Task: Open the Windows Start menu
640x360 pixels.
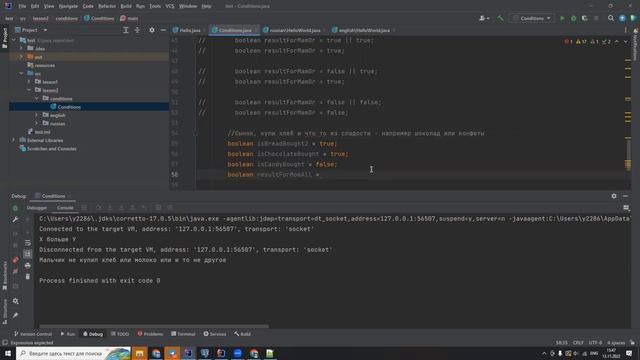Action: point(8,353)
